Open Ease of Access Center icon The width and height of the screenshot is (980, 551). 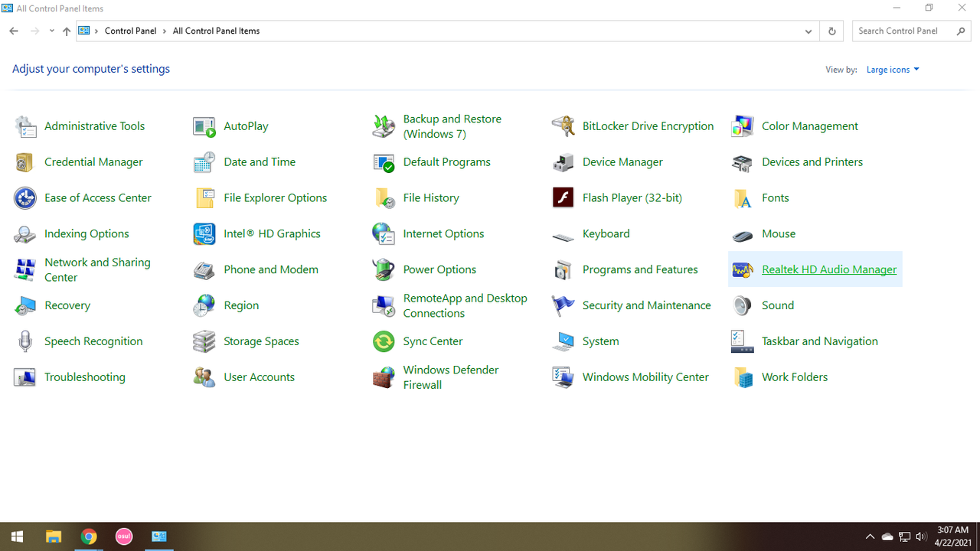[x=25, y=198]
